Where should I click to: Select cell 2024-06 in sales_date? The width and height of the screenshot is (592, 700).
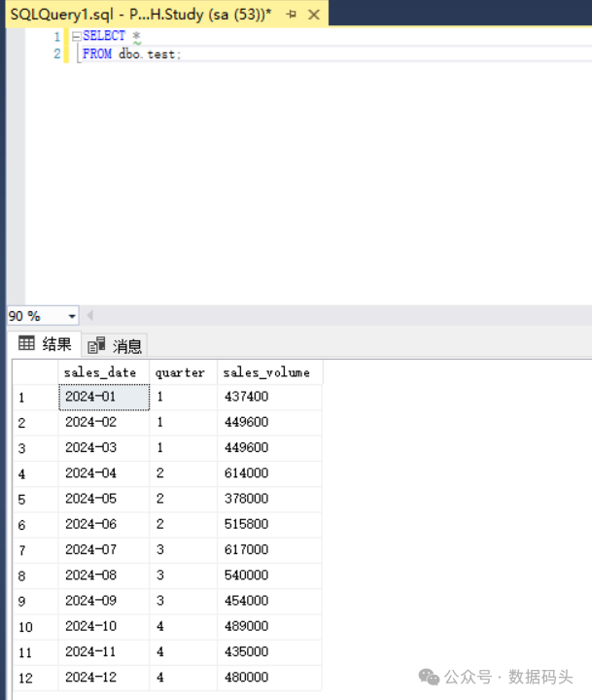(104, 524)
